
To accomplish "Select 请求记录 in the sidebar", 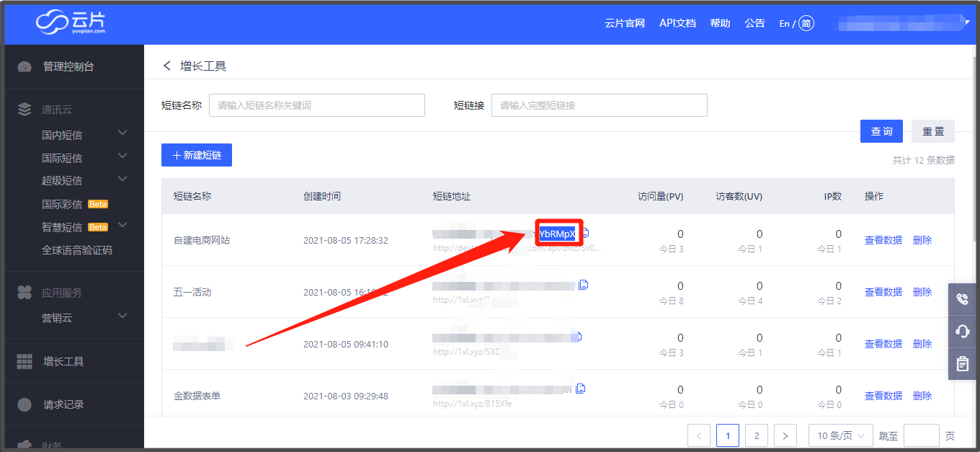I will point(63,404).
